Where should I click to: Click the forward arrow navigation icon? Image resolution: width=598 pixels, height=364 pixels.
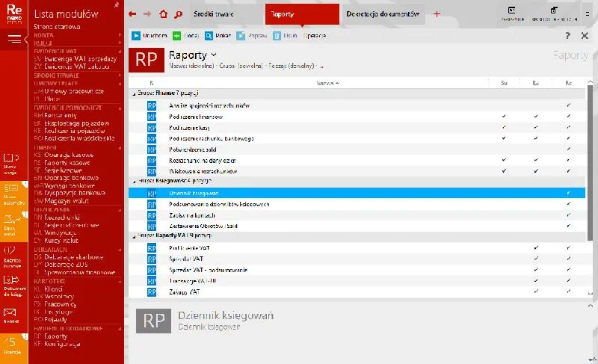(147, 14)
